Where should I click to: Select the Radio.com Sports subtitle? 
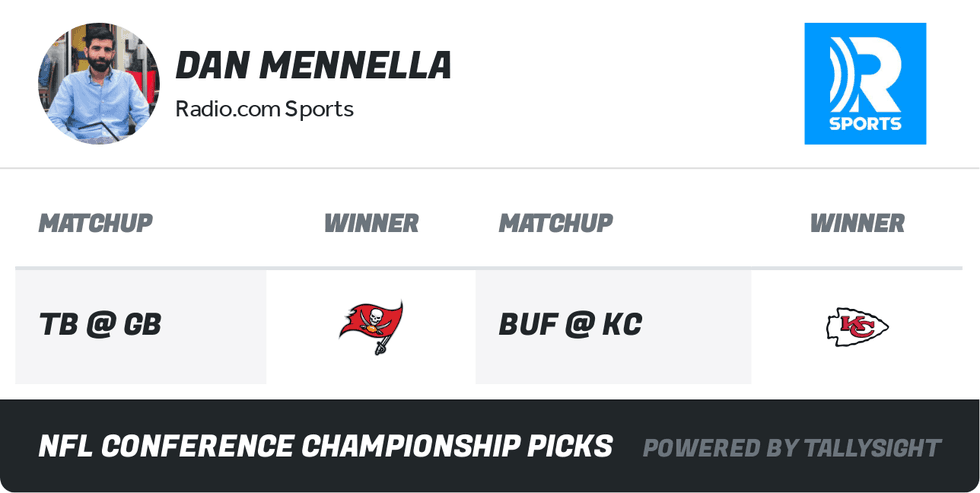click(x=264, y=108)
